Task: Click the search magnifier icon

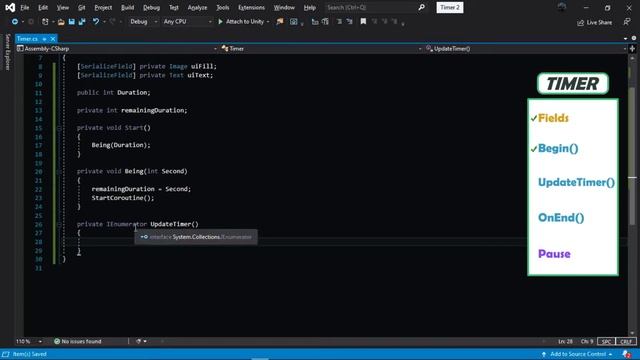Action: pyautogui.click(x=422, y=7)
